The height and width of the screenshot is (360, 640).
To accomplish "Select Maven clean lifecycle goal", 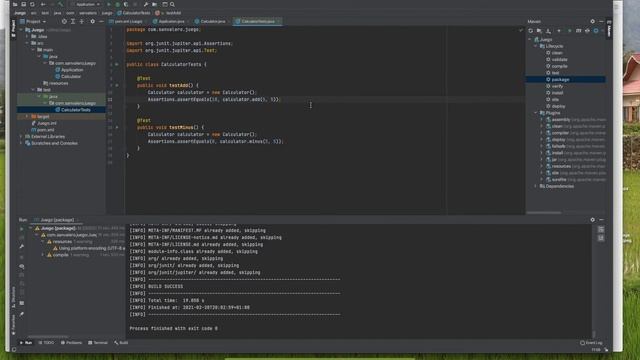I will tap(554, 53).
